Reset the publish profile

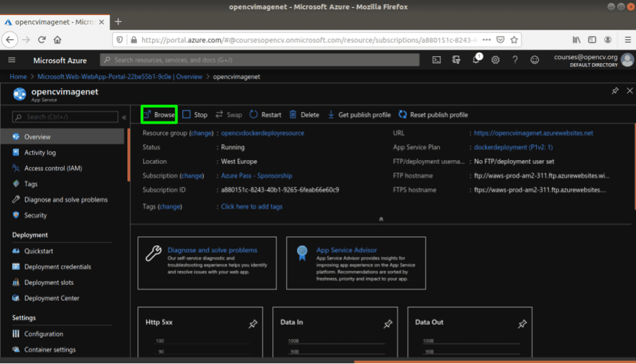click(x=433, y=115)
